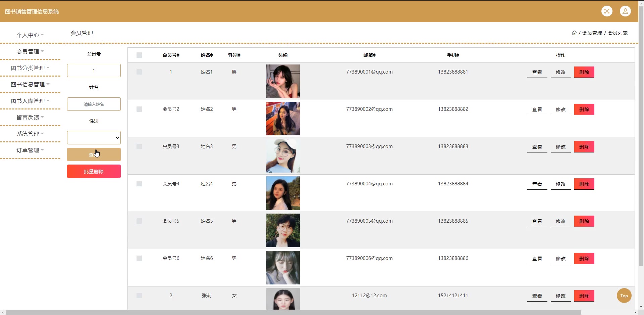
Task: Sort table by 性别 column
Action: 234,55
